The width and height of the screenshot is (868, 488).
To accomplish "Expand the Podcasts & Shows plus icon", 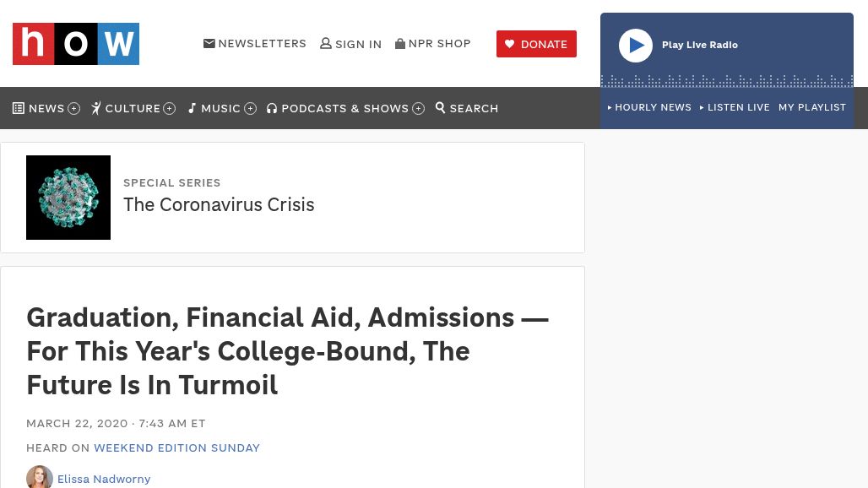I will 419,109.
